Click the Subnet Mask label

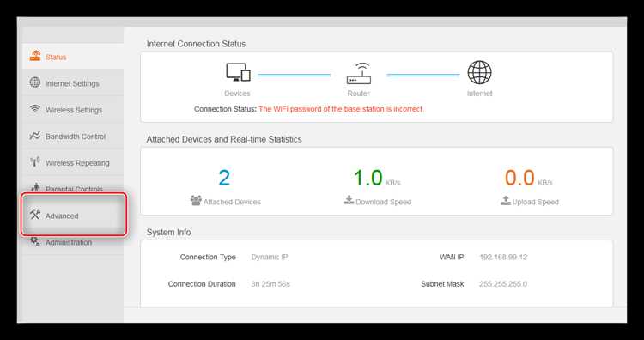point(442,283)
